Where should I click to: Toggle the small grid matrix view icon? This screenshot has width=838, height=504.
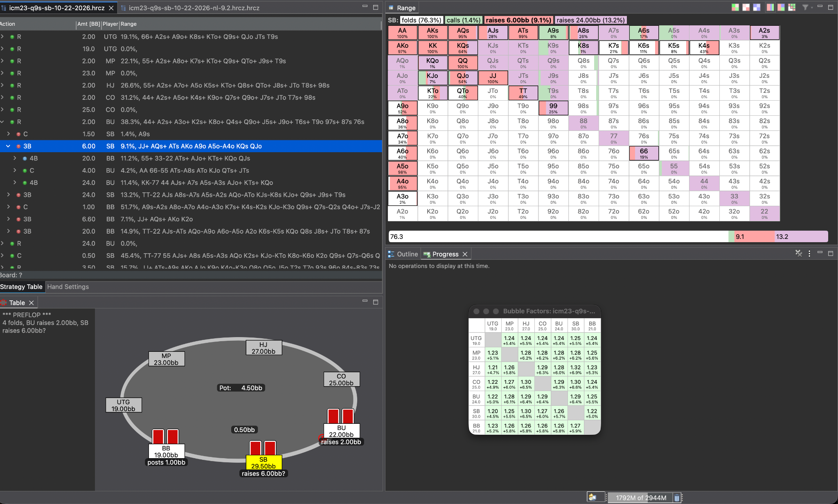[x=792, y=7]
